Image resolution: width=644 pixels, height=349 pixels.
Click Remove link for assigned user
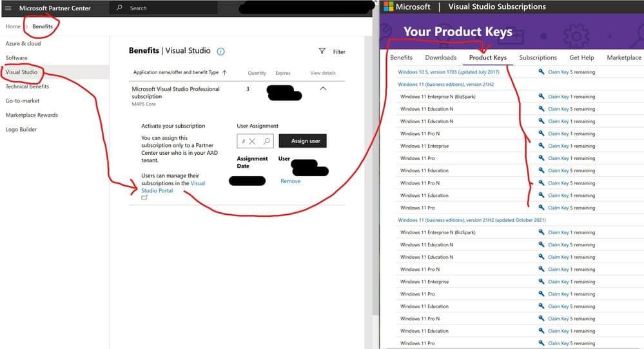tap(290, 181)
